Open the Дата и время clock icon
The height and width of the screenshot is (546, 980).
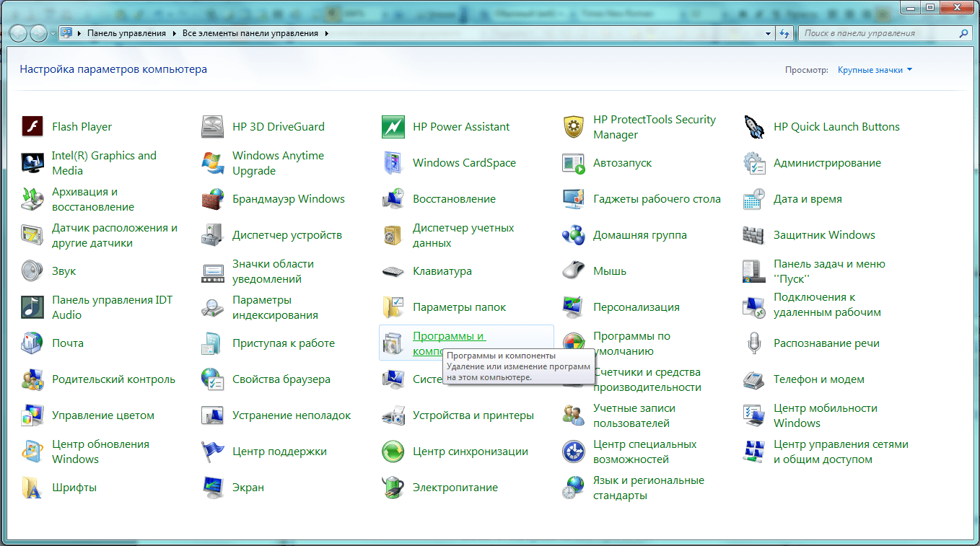pyautogui.click(x=754, y=199)
